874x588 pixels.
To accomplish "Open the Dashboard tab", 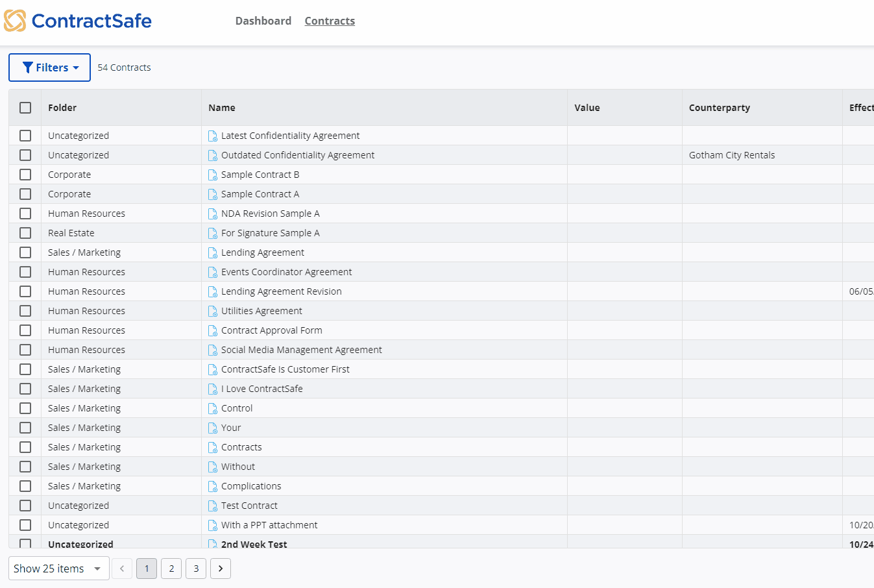I will point(263,21).
